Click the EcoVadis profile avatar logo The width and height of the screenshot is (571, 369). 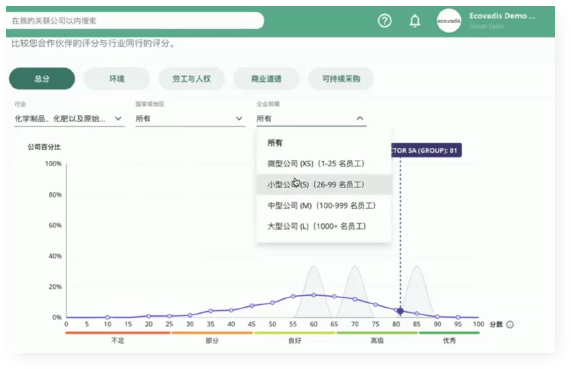pyautogui.click(x=449, y=21)
